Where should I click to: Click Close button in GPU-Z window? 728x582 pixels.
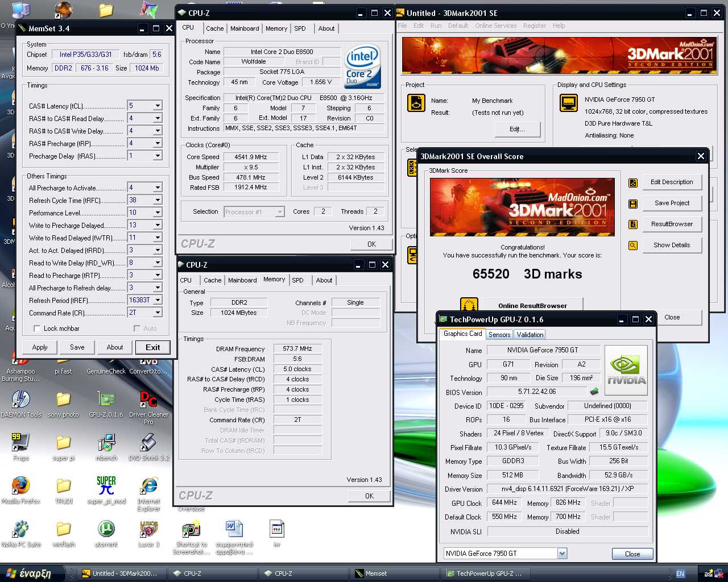[x=632, y=554]
